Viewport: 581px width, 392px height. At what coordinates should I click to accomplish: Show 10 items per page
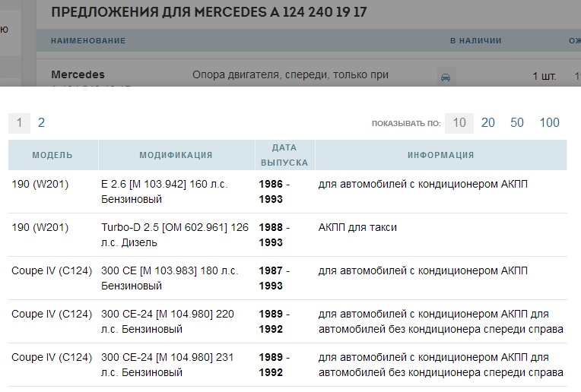(x=459, y=122)
